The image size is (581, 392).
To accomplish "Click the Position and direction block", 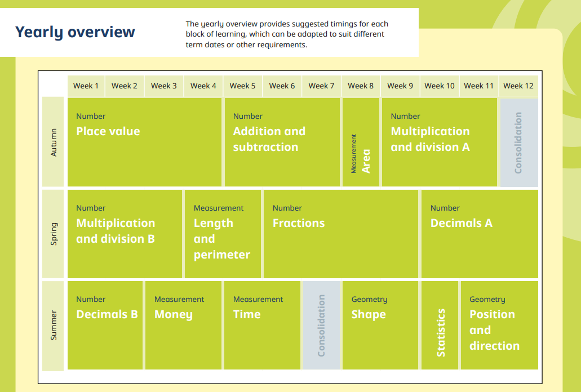I will 499,325.
